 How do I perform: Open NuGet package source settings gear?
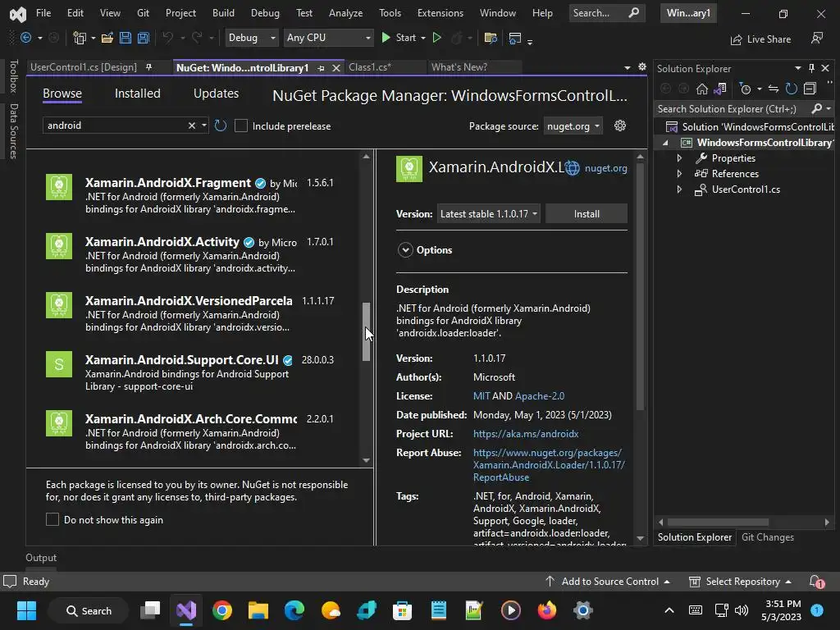620,126
